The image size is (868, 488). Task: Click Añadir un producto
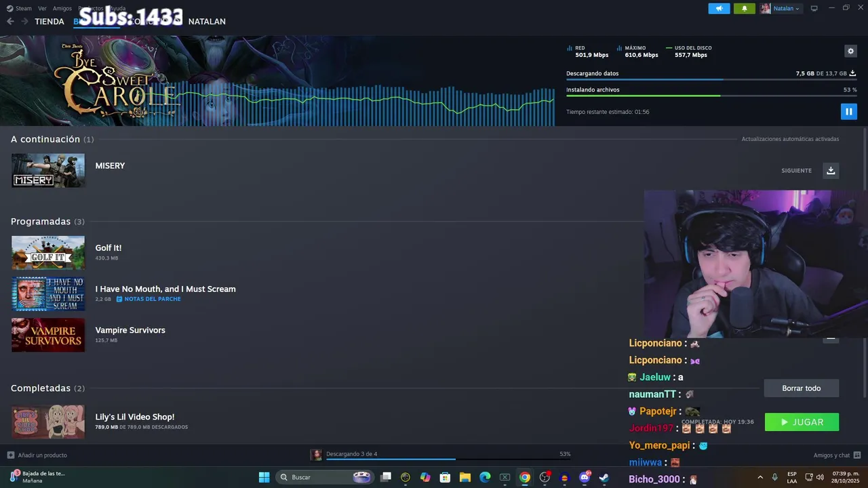click(37, 455)
